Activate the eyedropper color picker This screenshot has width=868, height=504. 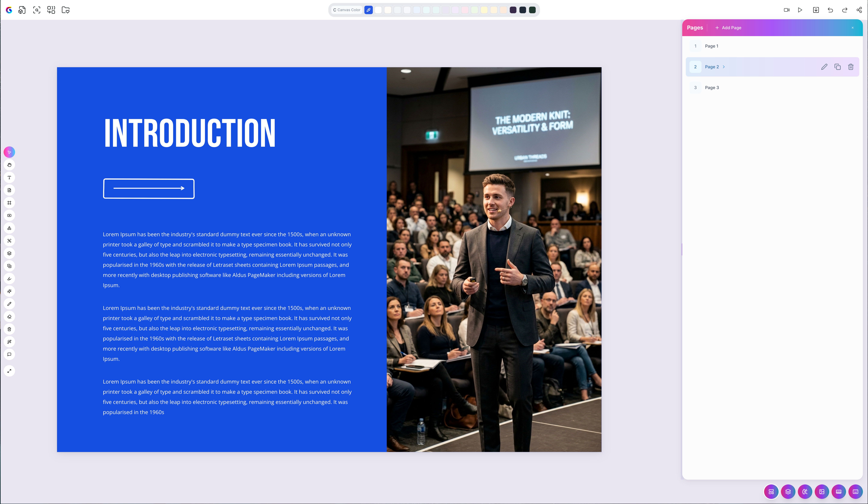tap(369, 10)
